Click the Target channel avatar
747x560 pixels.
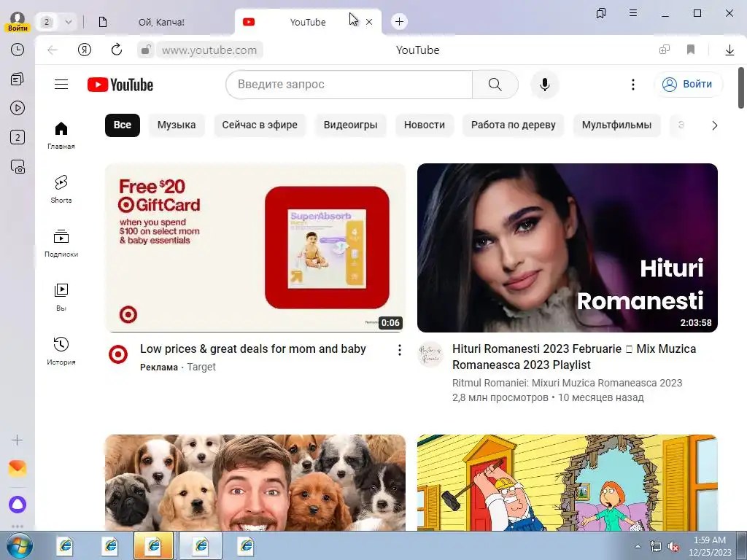tap(118, 355)
